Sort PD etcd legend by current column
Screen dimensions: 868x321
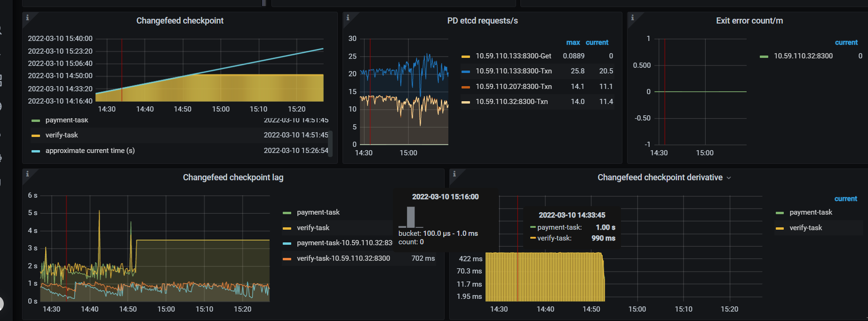point(597,42)
